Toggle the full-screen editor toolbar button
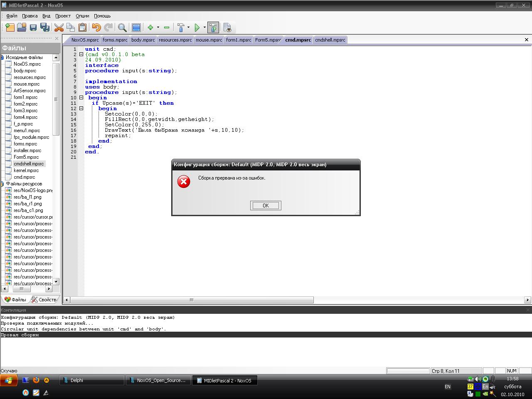532x399 pixels. click(136, 27)
